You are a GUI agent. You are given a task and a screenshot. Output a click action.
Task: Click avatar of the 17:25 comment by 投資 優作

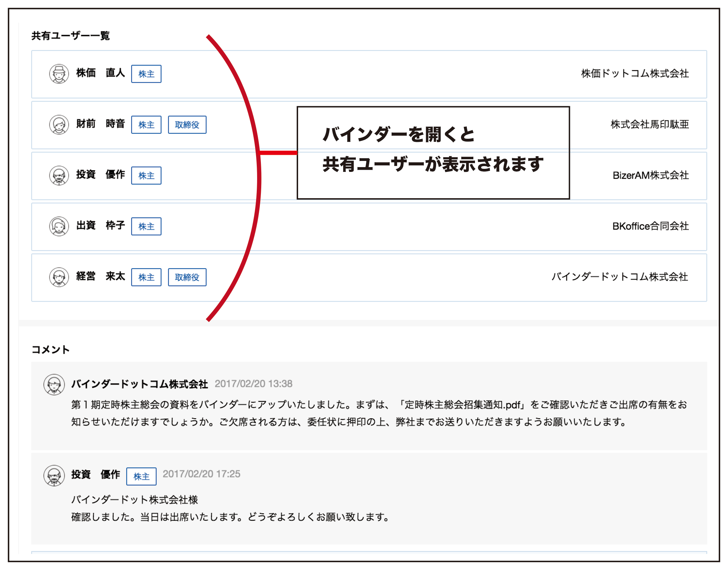pyautogui.click(x=54, y=475)
